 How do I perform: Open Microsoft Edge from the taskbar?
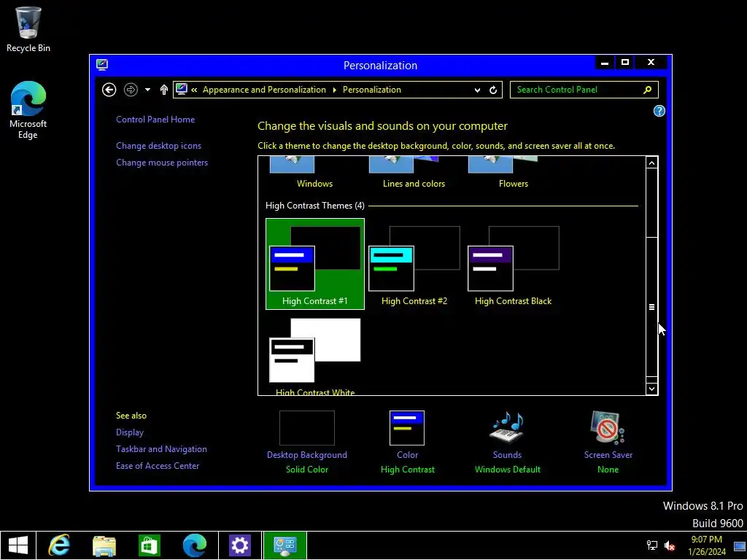pyautogui.click(x=194, y=545)
